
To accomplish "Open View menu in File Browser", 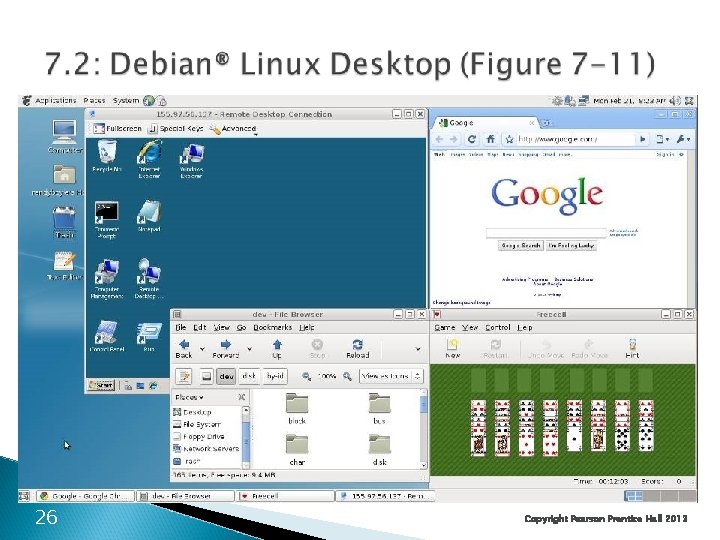I will click(x=221, y=327).
